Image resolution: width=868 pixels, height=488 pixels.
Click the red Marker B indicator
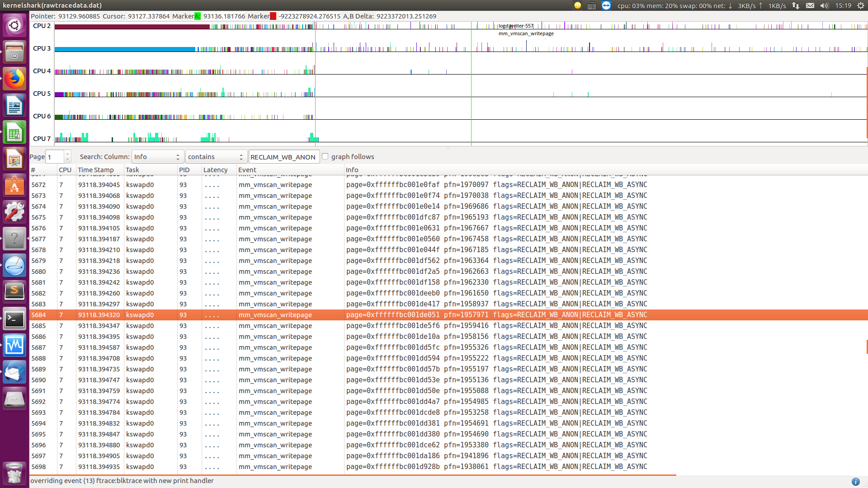click(x=273, y=16)
